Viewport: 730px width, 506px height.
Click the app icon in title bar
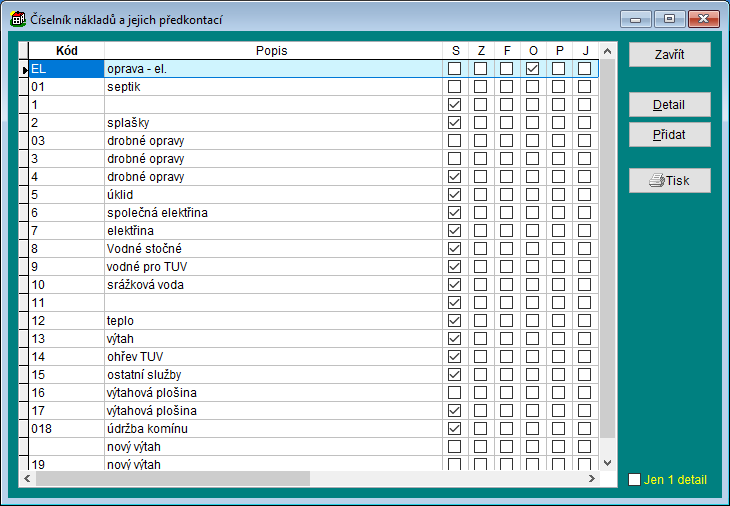click(x=17, y=19)
